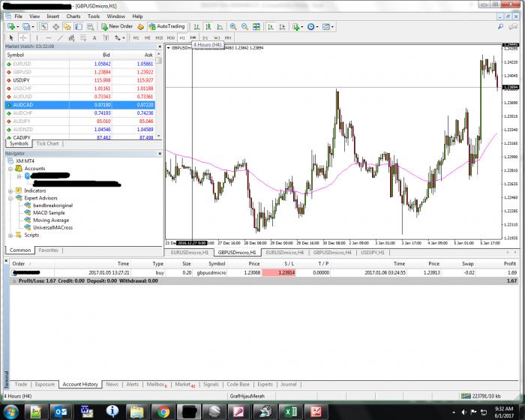Switch chart to bar chart icon
The height and width of the screenshot is (420, 525).
pos(196,26)
